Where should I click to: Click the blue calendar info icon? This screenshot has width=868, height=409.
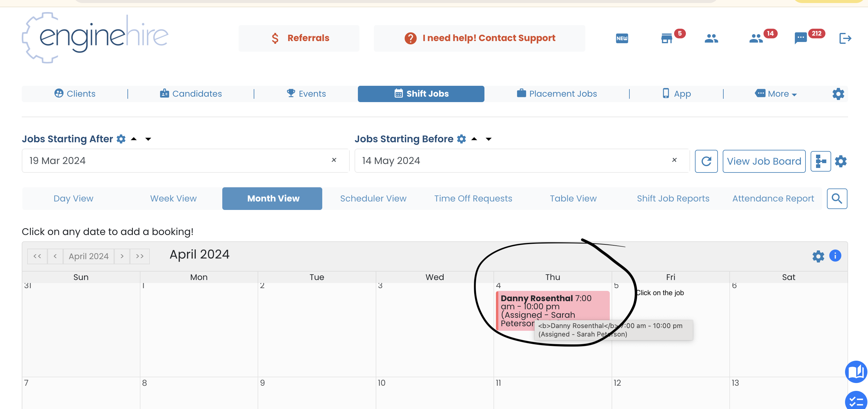pos(835,256)
